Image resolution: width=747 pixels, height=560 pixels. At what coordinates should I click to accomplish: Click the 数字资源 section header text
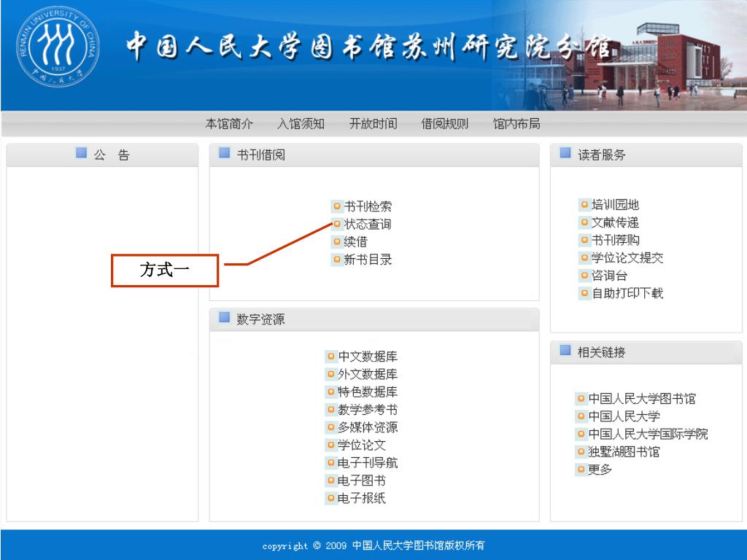[260, 319]
